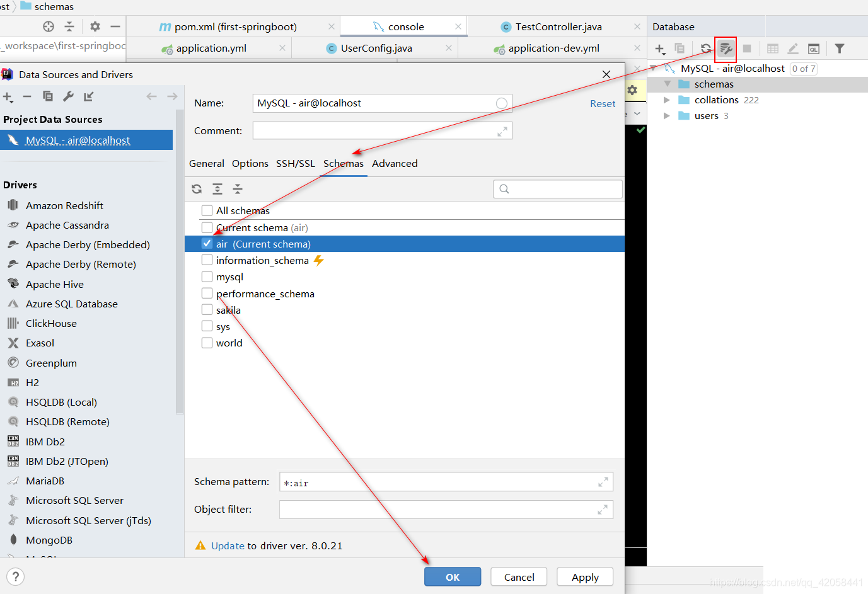868x594 pixels.
Task: Click the Cancel button
Action: [x=519, y=577]
